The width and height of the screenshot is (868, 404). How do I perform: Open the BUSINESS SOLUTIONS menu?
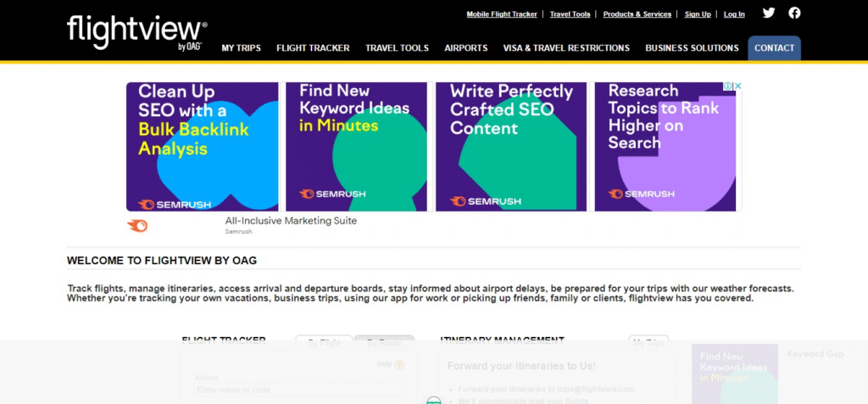point(692,48)
